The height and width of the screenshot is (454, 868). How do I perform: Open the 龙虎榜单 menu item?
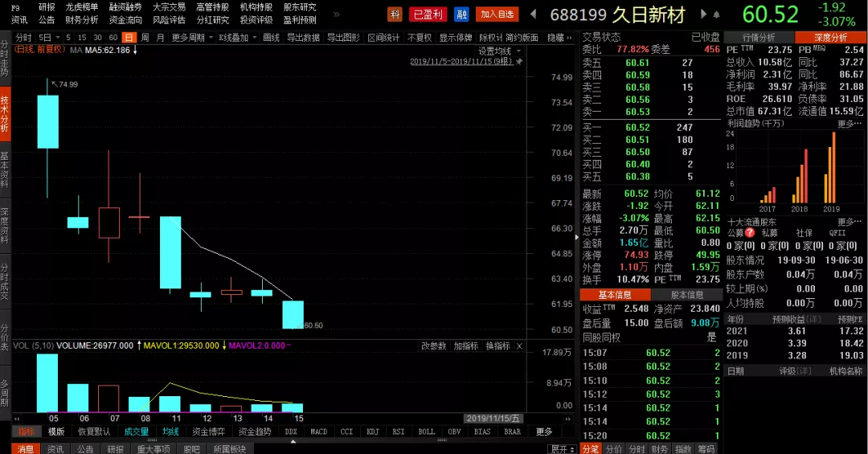81,7
